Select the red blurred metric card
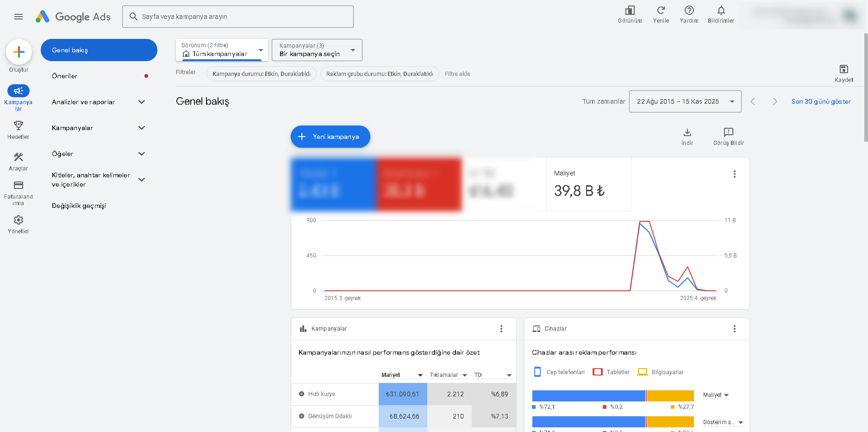868x432 pixels. (419, 184)
